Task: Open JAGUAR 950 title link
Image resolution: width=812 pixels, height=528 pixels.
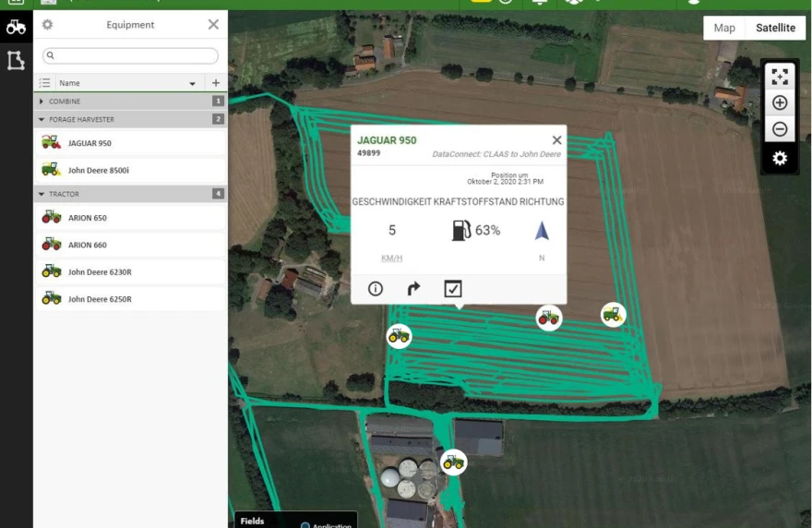Action: (387, 140)
